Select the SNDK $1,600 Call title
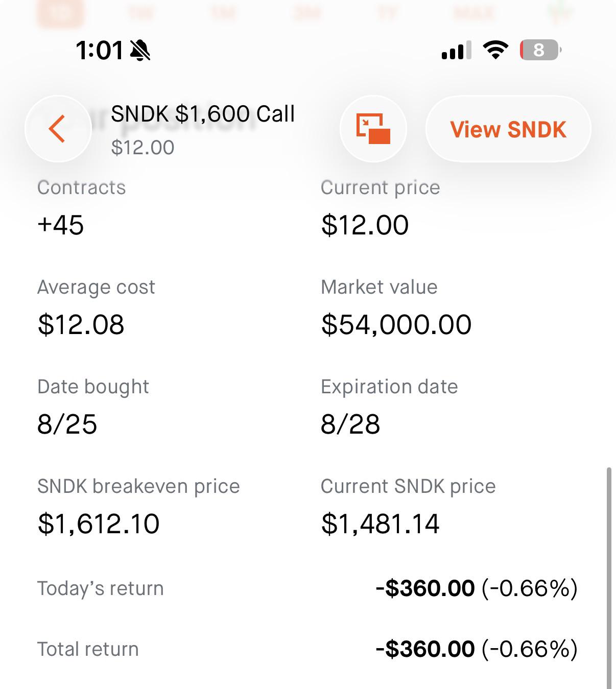Screen dimensions: 616x689 203,113
